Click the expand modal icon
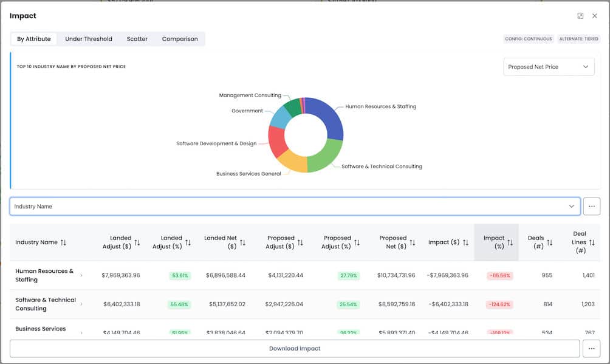Image resolution: width=610 pixels, height=364 pixels. (580, 16)
